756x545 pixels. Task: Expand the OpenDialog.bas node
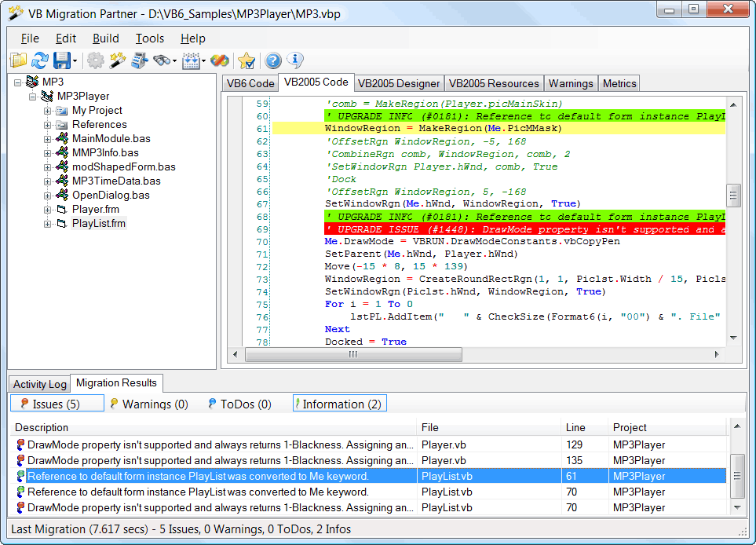[47, 196]
